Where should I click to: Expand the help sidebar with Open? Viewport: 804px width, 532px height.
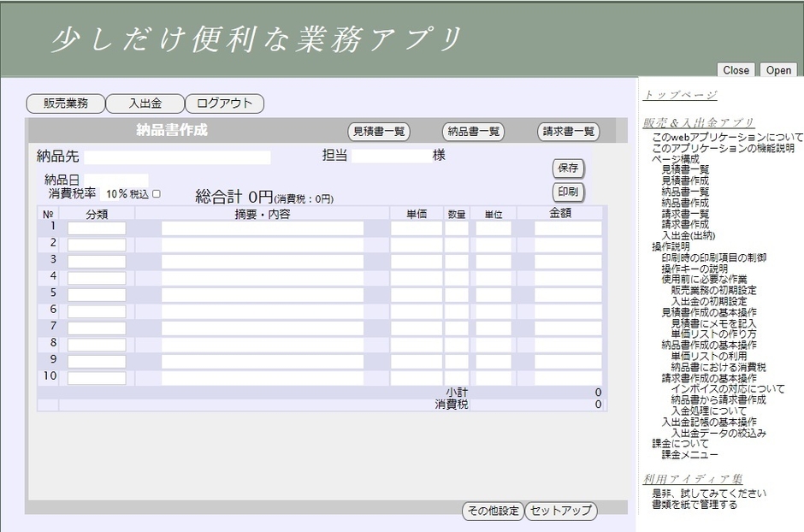click(x=777, y=70)
